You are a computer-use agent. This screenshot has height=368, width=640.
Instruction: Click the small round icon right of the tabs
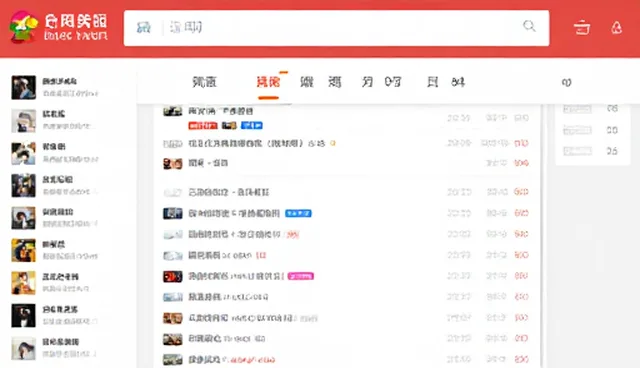566,82
